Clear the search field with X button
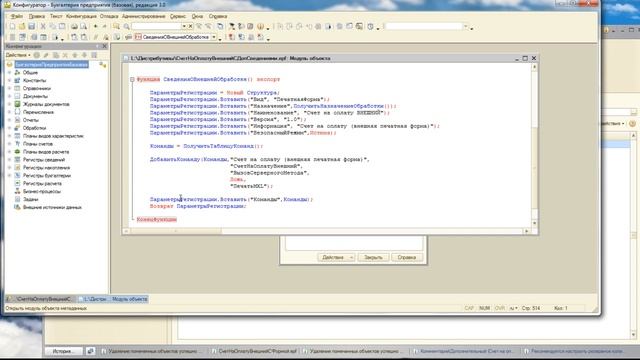Viewport: 640px width, 360px height. (x=190, y=27)
